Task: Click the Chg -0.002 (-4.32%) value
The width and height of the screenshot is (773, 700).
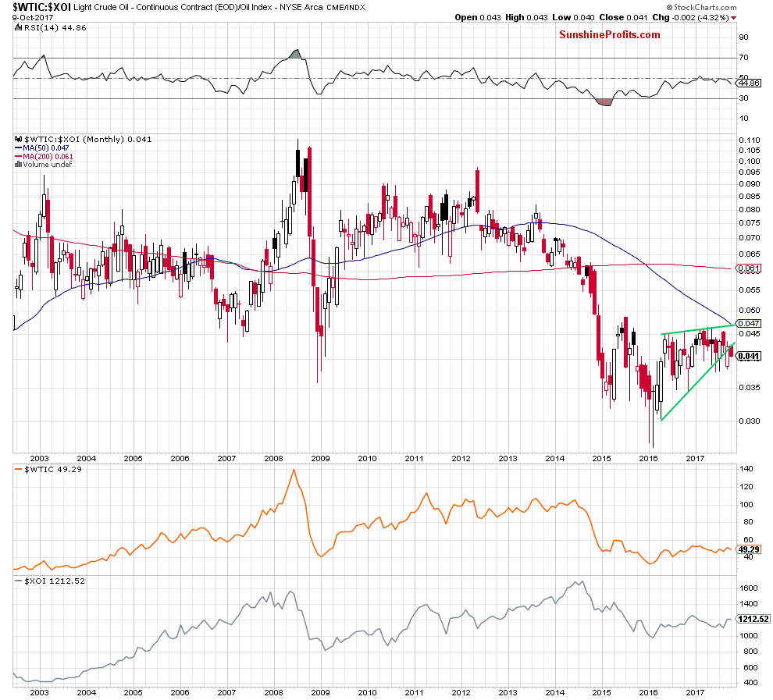Action: 690,17
